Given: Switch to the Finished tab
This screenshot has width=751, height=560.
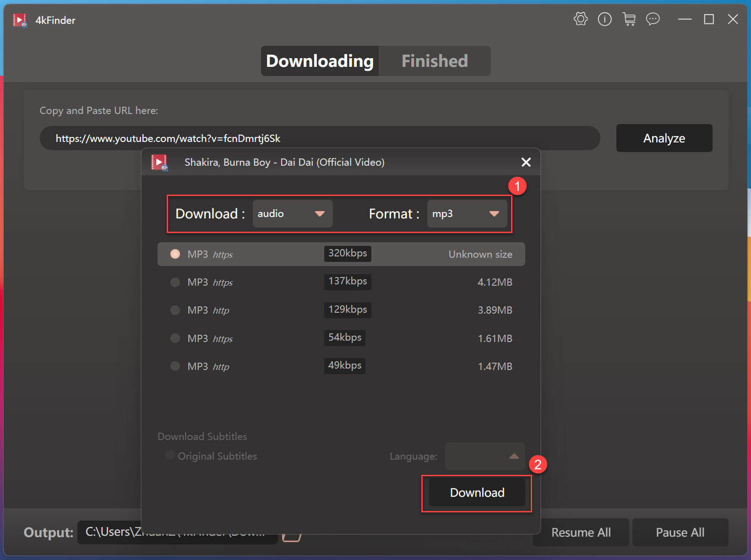Looking at the screenshot, I should coord(435,61).
